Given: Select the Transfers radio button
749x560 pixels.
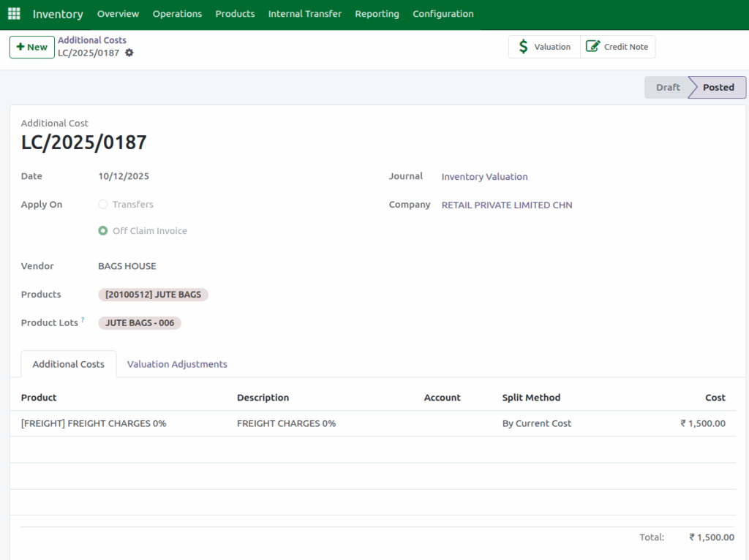Looking at the screenshot, I should pyautogui.click(x=102, y=205).
